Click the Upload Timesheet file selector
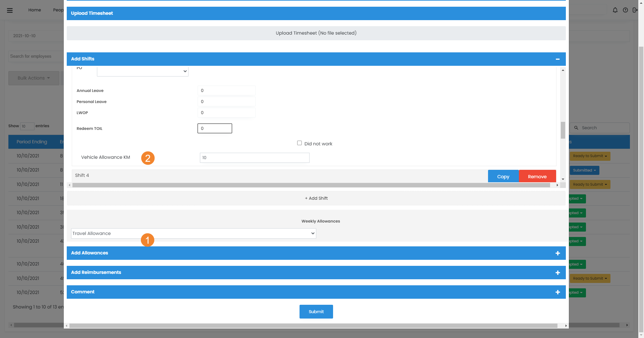The image size is (644, 338). pos(316,33)
